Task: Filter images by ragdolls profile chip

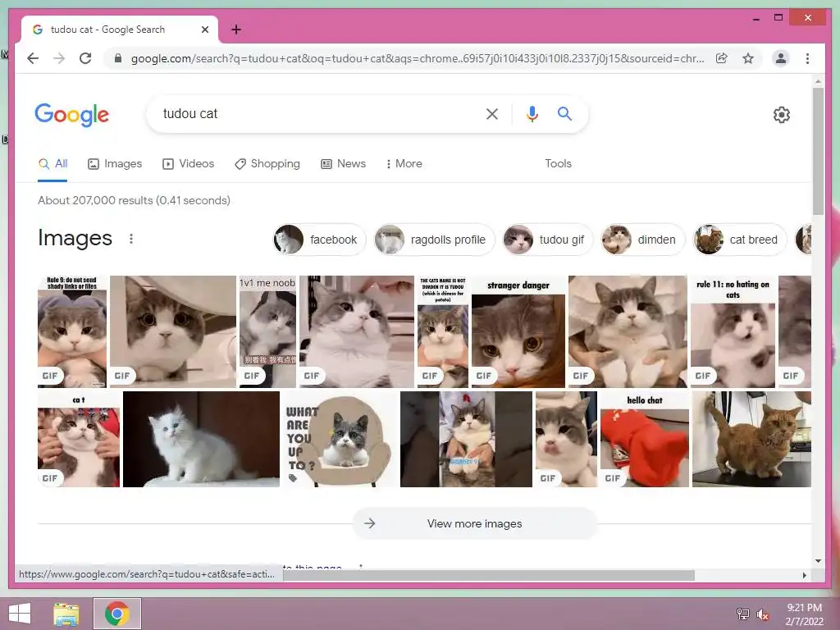Action: click(435, 240)
